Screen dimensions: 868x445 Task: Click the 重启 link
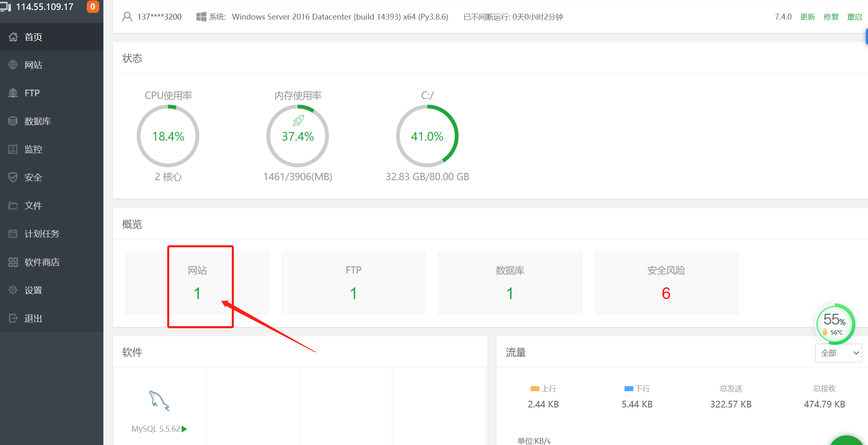point(854,17)
